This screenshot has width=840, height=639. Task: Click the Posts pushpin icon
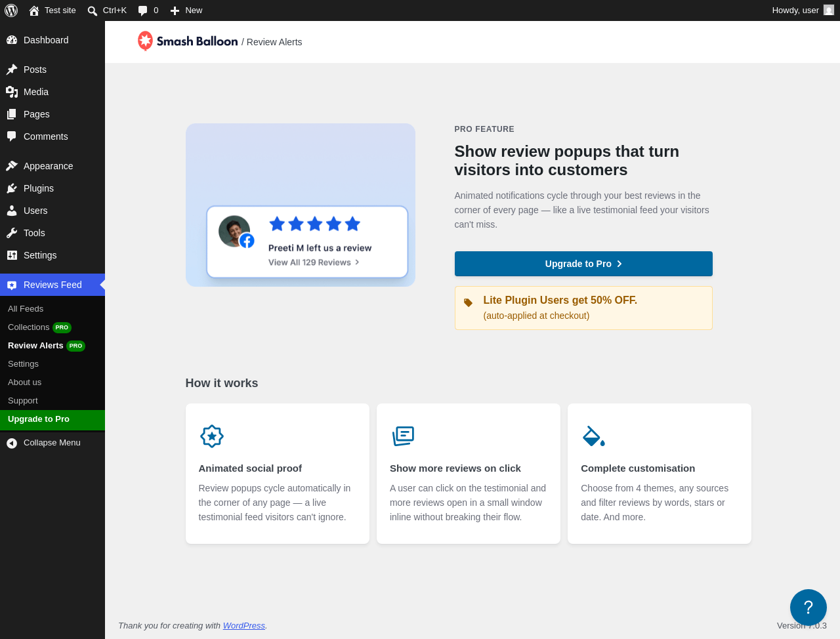pos(12,70)
